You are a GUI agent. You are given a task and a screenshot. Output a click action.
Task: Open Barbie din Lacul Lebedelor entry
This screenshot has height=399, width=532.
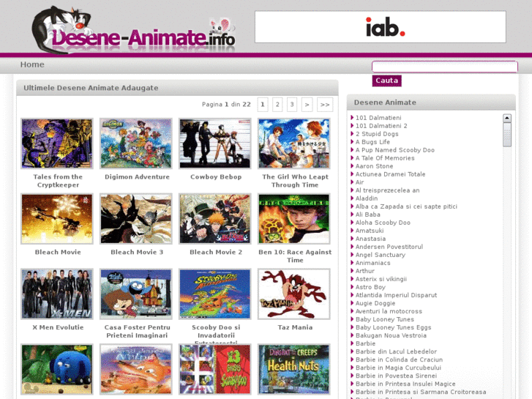396,352
